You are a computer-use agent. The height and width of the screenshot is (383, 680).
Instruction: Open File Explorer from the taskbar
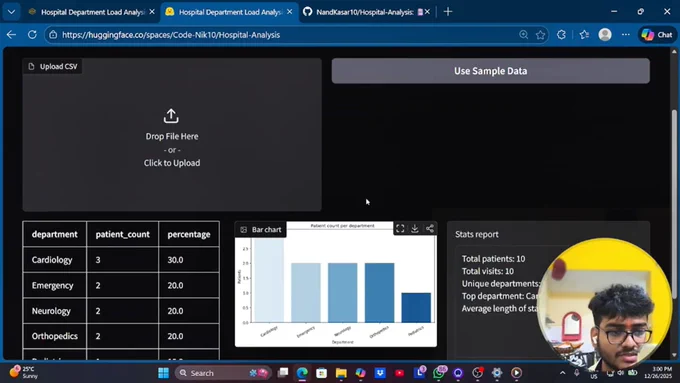[x=341, y=373]
